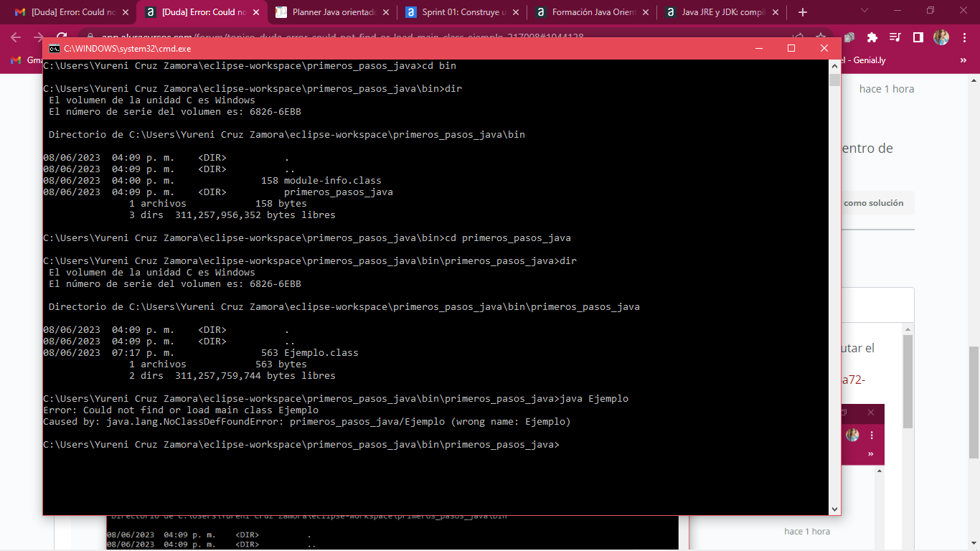Go back with Chrome's back arrow
Image resolution: width=980 pixels, height=551 pixels.
[16, 37]
